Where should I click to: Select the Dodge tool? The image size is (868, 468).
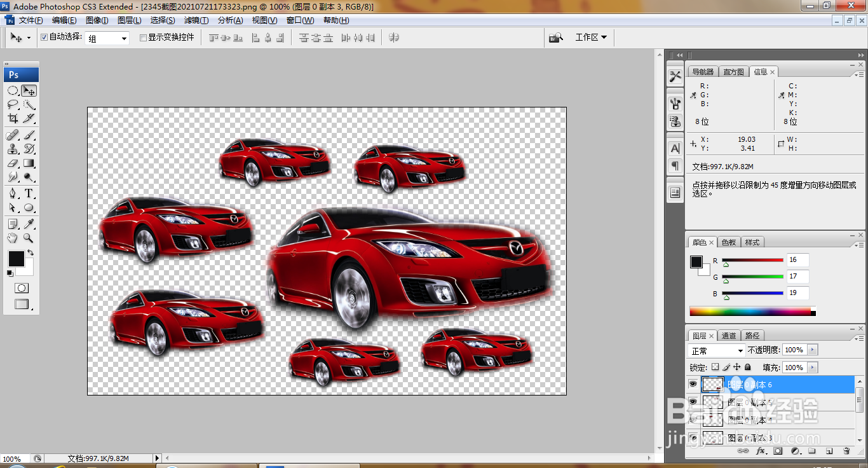(x=29, y=177)
